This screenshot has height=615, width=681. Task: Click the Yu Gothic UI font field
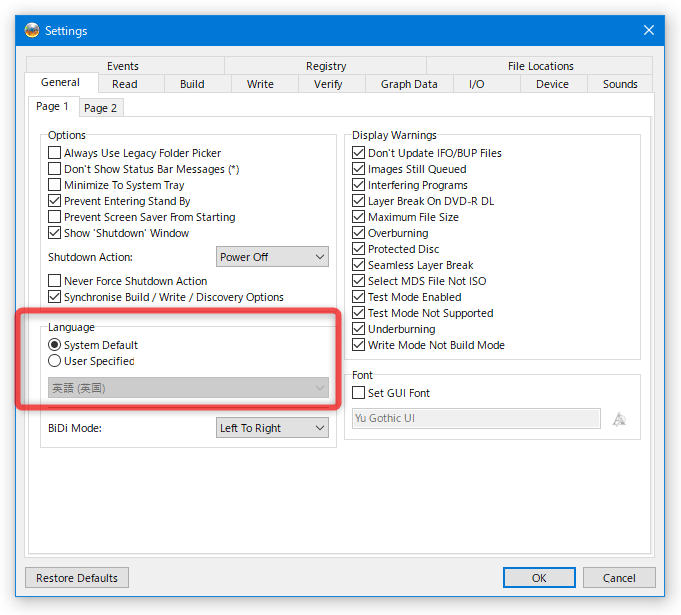point(476,418)
